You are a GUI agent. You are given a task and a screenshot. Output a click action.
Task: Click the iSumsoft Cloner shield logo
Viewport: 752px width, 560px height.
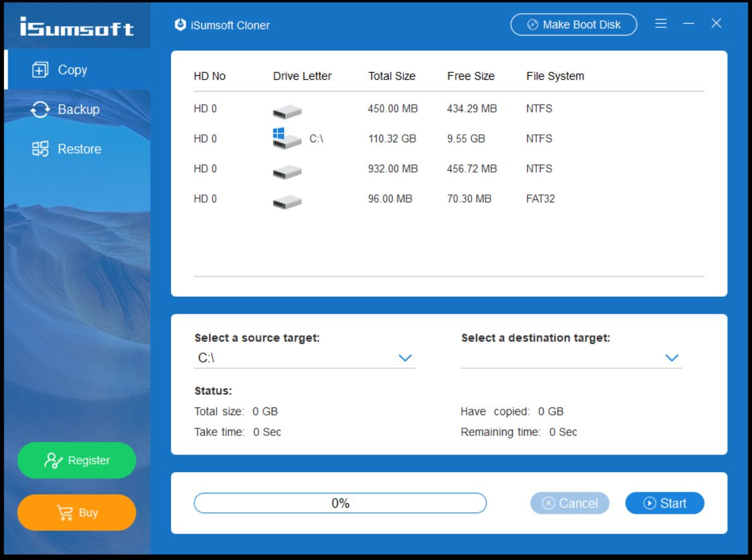tap(179, 25)
